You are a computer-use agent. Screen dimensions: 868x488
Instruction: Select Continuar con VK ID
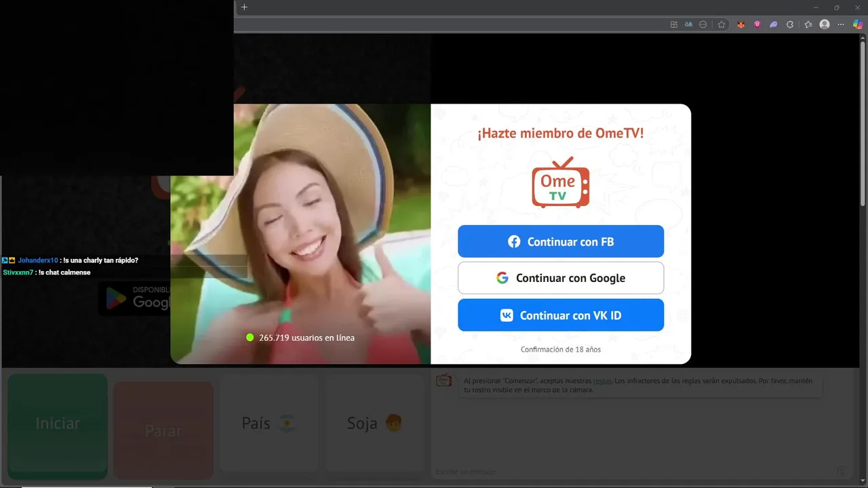click(x=561, y=315)
